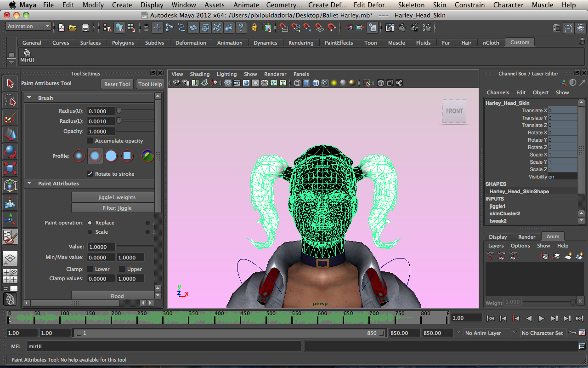Play the animation forwards
This screenshot has height=368, width=588.
541,318
